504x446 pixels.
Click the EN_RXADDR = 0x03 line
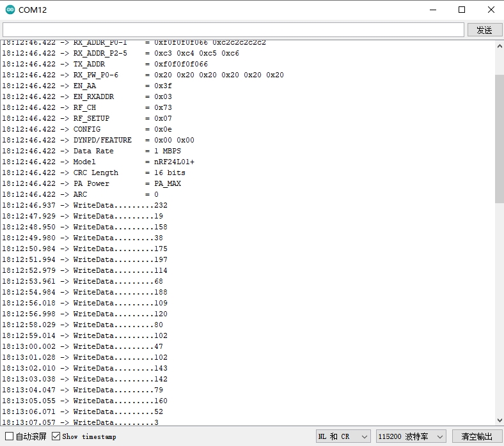coord(87,97)
